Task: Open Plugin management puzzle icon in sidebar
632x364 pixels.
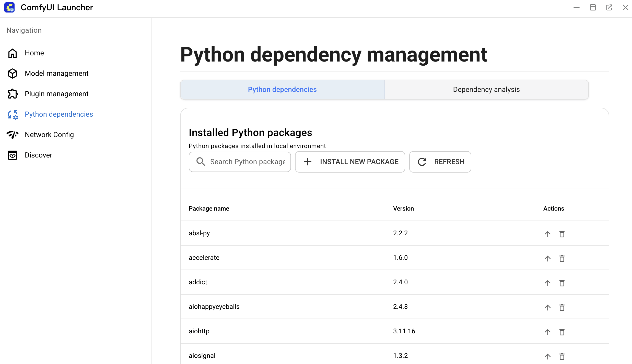Action: pos(13,94)
